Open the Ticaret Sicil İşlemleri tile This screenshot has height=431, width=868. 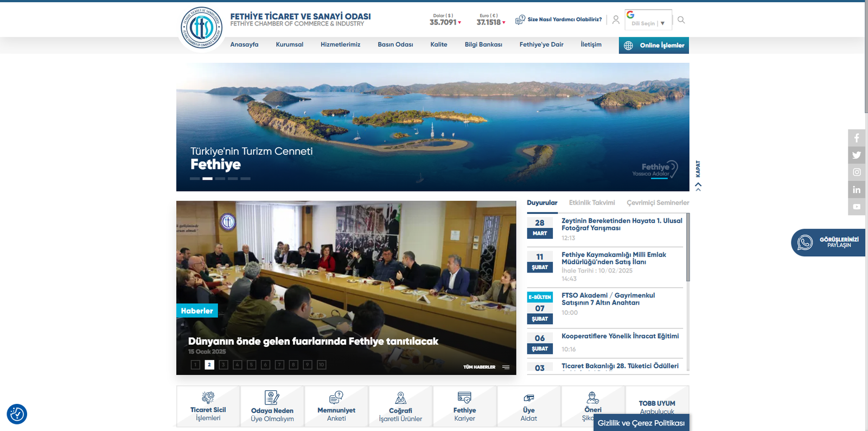click(x=208, y=407)
